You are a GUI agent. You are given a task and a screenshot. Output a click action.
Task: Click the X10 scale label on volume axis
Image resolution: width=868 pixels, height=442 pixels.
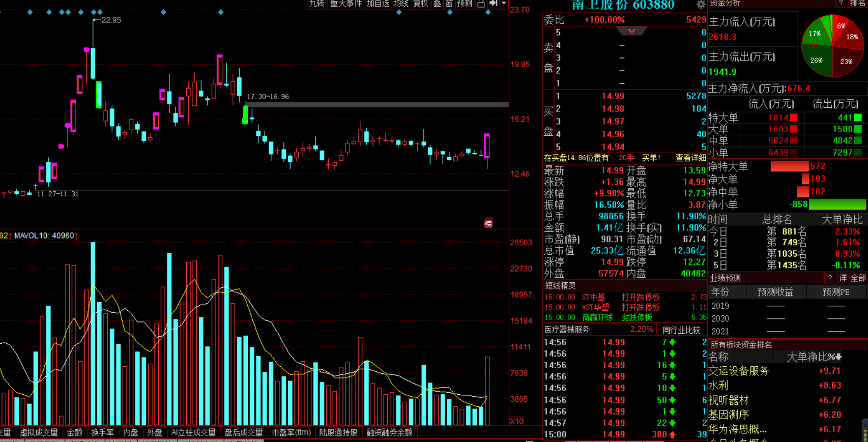point(517,421)
